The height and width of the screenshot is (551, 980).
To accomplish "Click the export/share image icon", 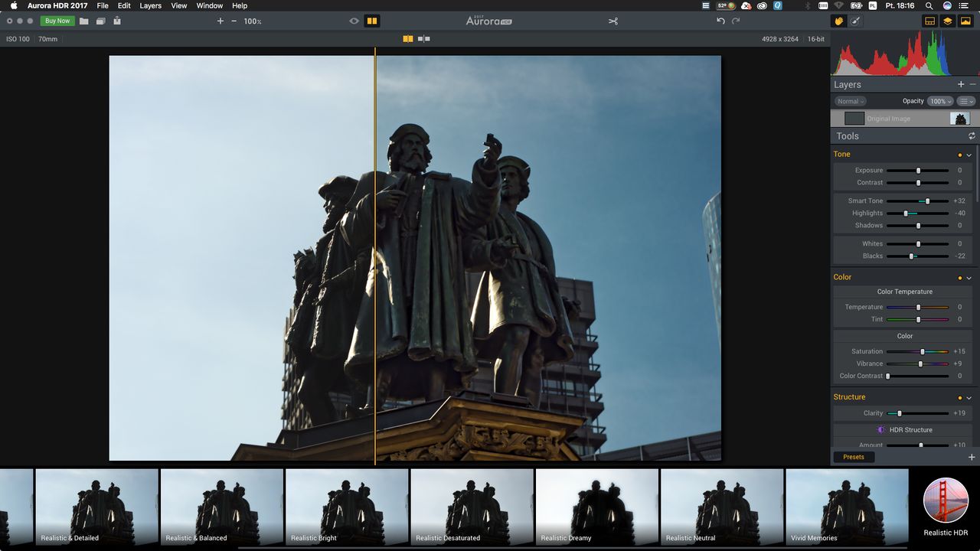I will [x=117, y=21].
